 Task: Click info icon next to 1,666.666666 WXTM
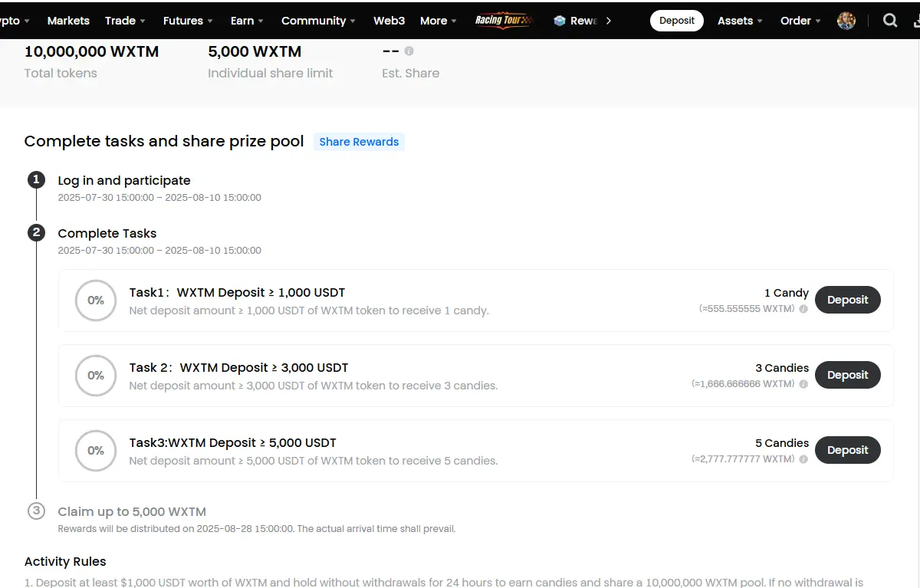pyautogui.click(x=803, y=384)
